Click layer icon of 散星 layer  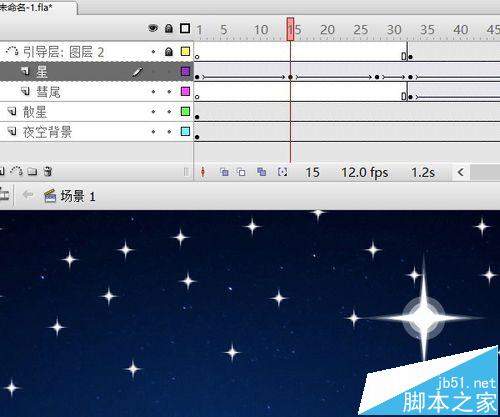(x=12, y=111)
